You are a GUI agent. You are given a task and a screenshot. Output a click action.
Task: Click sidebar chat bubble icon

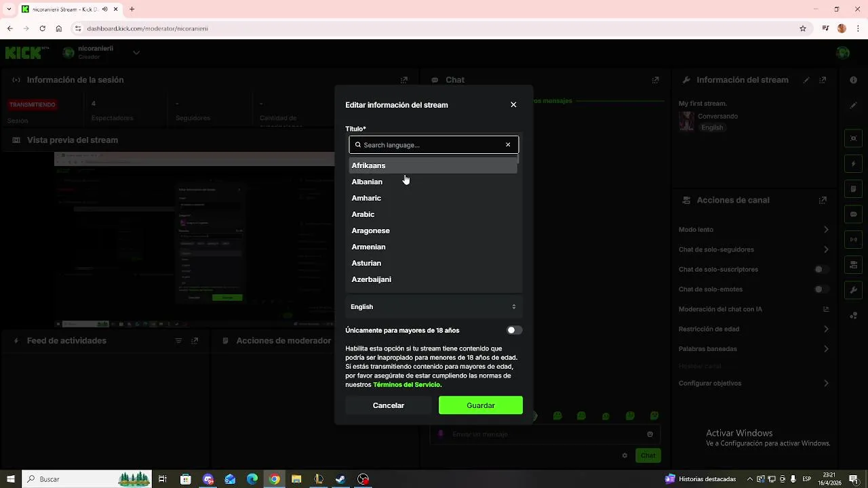854,214
